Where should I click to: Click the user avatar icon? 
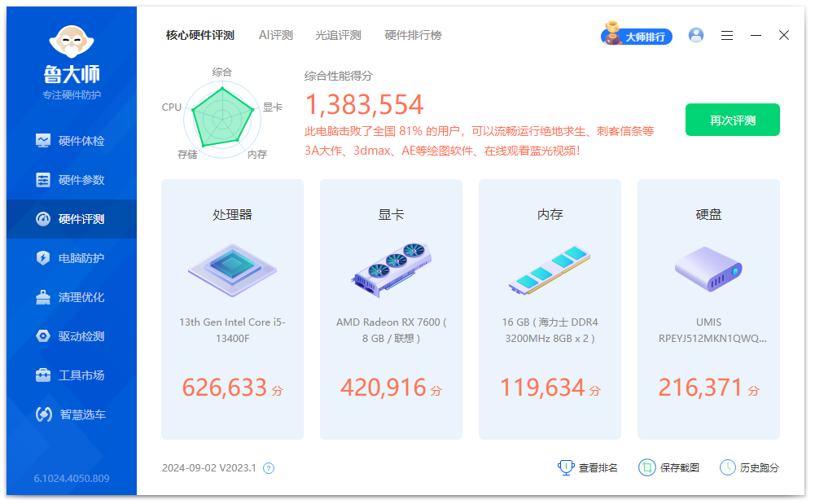(x=695, y=35)
